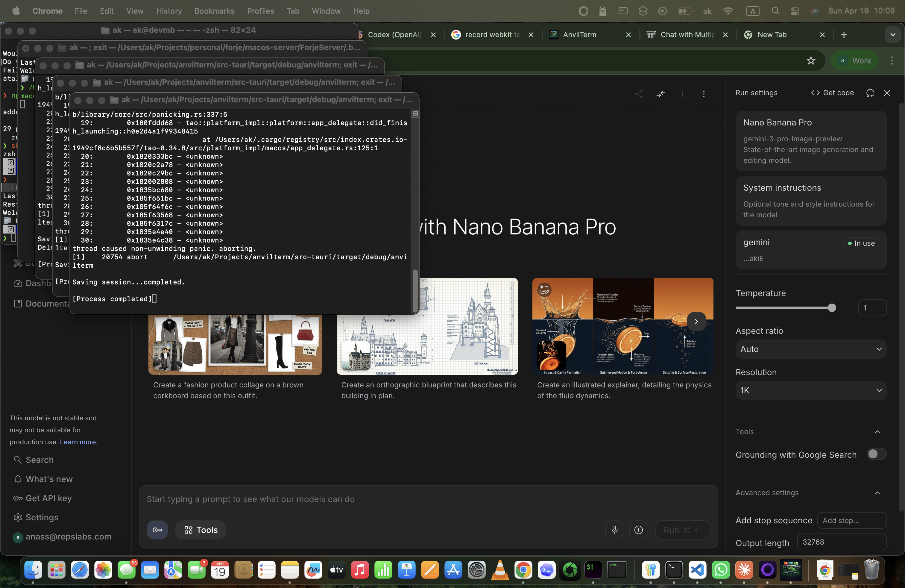The height and width of the screenshot is (588, 905).
Task: Click the share prompt icon
Action: coord(639,94)
